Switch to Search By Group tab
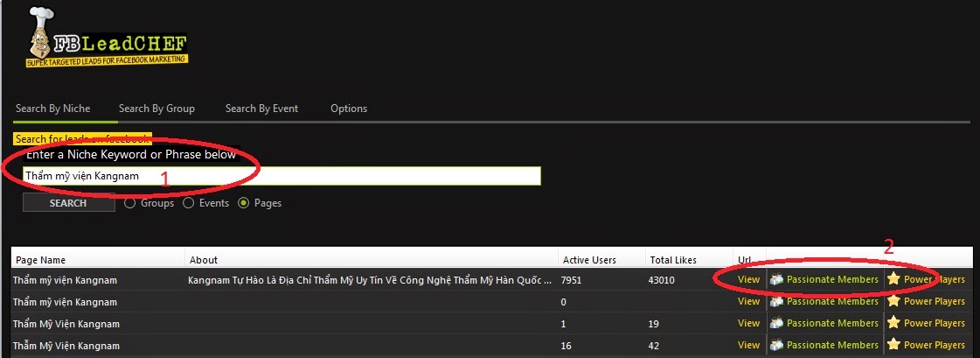980x358 pixels. click(156, 109)
